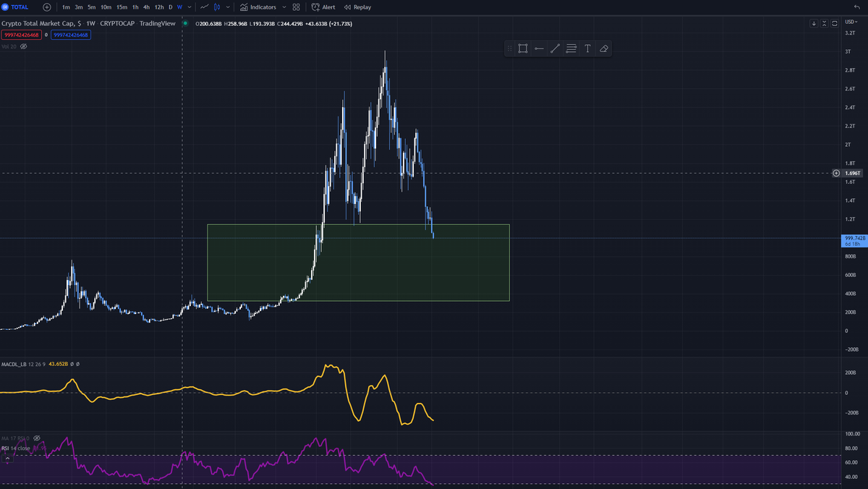
Task: Choose the 12h timeframe
Action: coord(159,7)
